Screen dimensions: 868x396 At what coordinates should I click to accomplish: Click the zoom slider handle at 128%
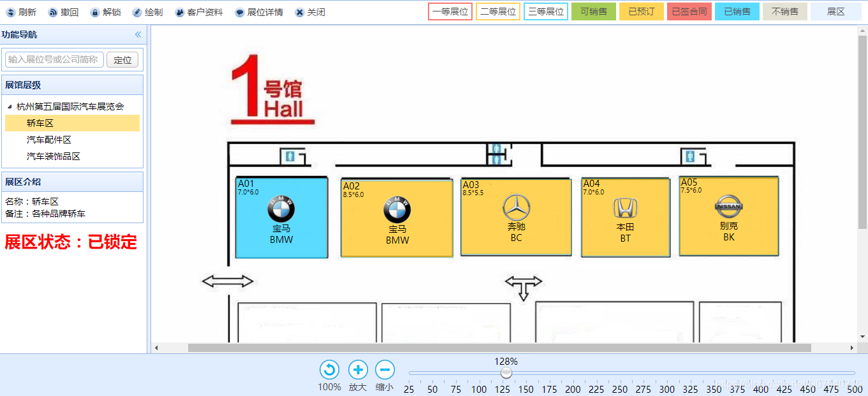click(506, 372)
